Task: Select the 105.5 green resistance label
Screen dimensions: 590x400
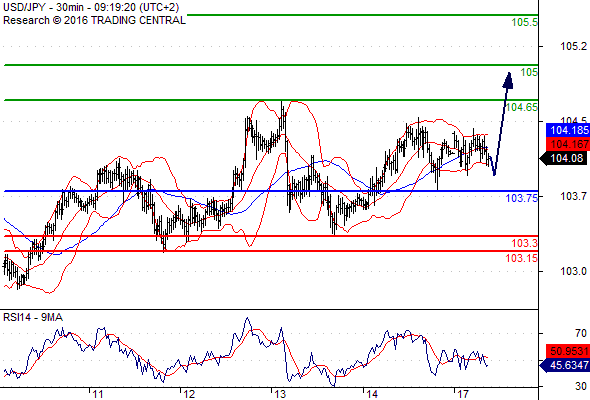Action: coord(525,22)
